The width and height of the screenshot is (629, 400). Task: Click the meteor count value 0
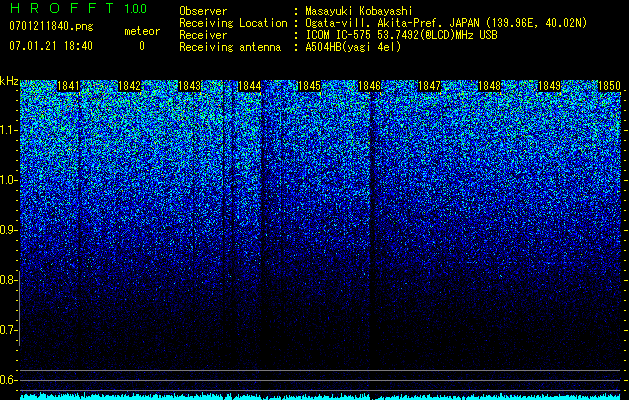(142, 46)
